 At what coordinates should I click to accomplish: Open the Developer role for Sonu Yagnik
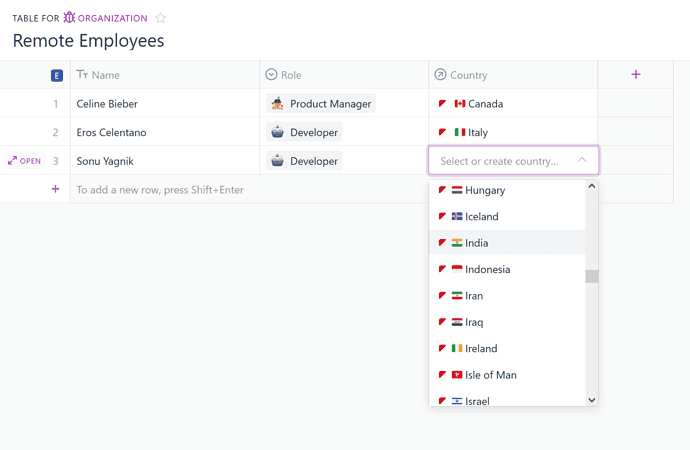pyautogui.click(x=305, y=161)
